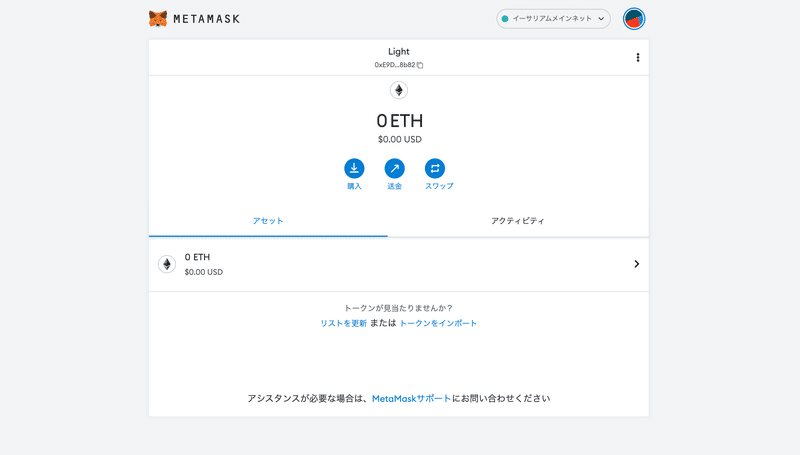Click the Send (送金) arrow button

click(394, 168)
